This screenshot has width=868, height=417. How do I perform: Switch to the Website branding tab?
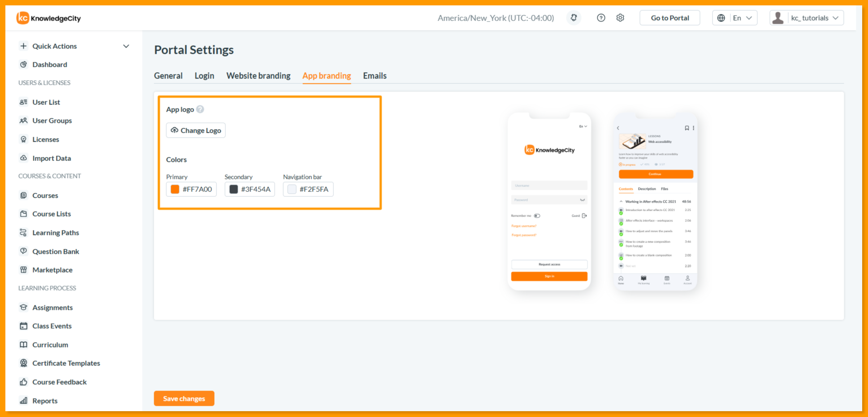[258, 76]
